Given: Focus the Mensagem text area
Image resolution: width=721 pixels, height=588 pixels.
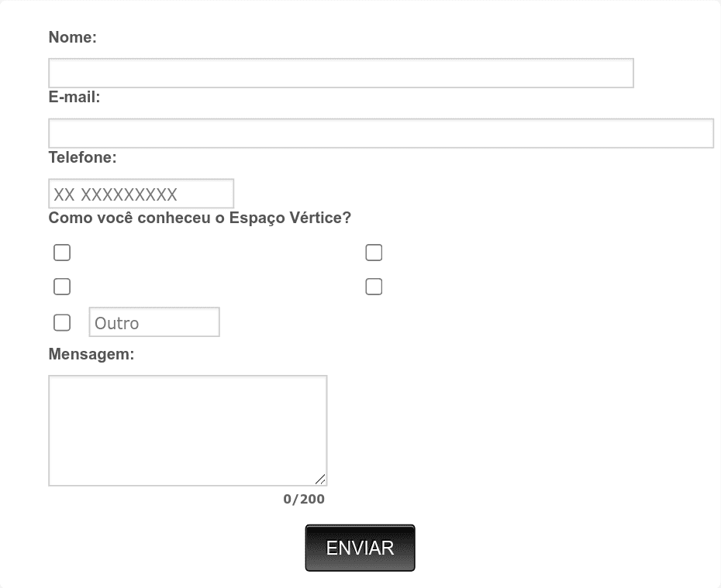Looking at the screenshot, I should pyautogui.click(x=188, y=431).
